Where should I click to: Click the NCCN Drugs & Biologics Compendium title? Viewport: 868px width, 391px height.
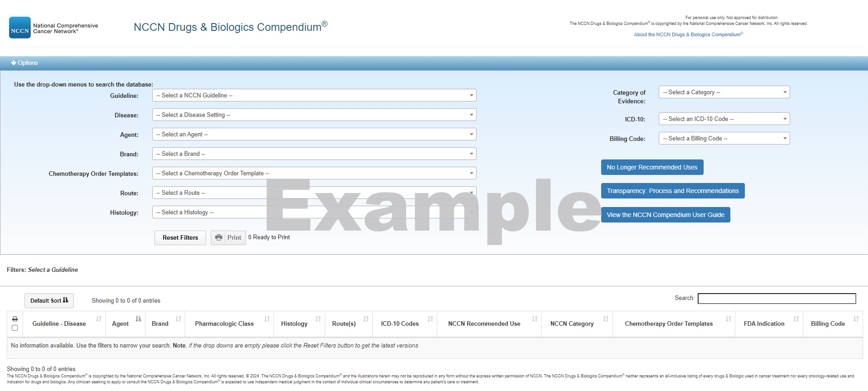click(x=231, y=27)
